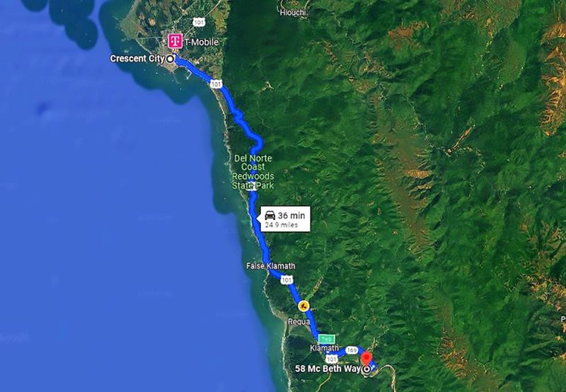Select the 58 Mc Beth Way endpoint circle
Screen dimensions: 566x392
367,369
